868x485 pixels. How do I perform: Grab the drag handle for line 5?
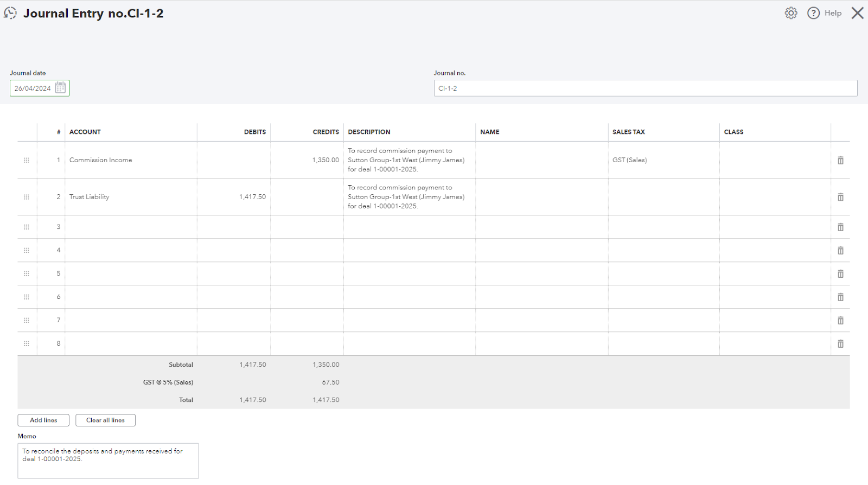26,273
